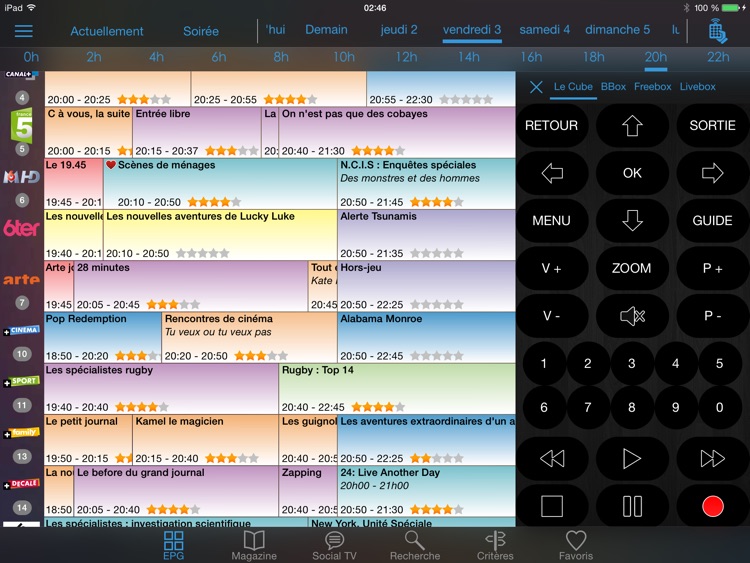Open the 24: Live Another Day program
This screenshot has height=563, width=750.
pyautogui.click(x=426, y=491)
